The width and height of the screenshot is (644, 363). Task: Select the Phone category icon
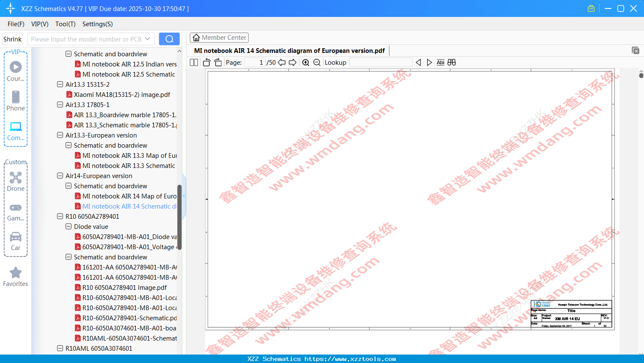click(x=16, y=97)
